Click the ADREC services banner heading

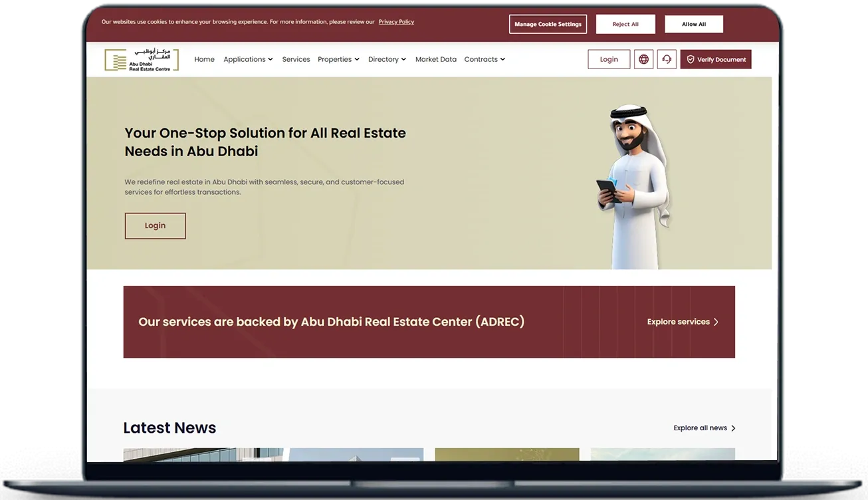point(332,322)
